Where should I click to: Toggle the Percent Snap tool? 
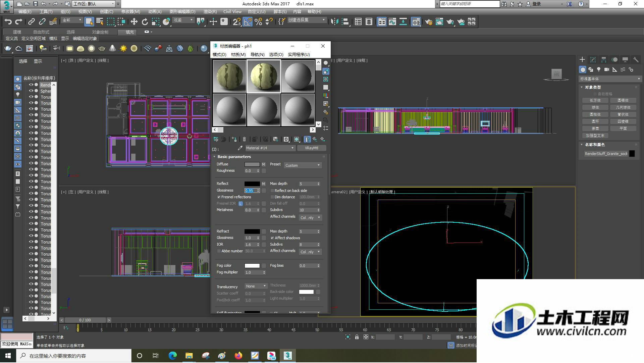coord(258,22)
